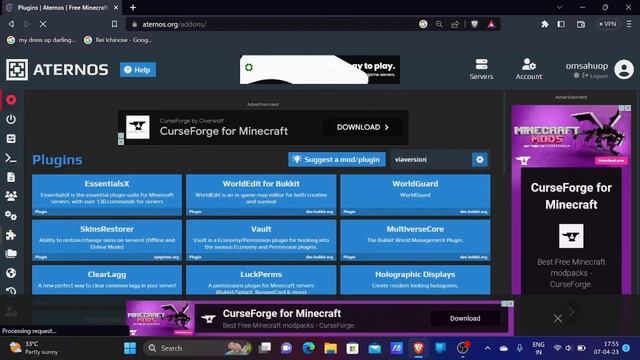Open the tab search chevron in title bar

(x=560, y=7)
